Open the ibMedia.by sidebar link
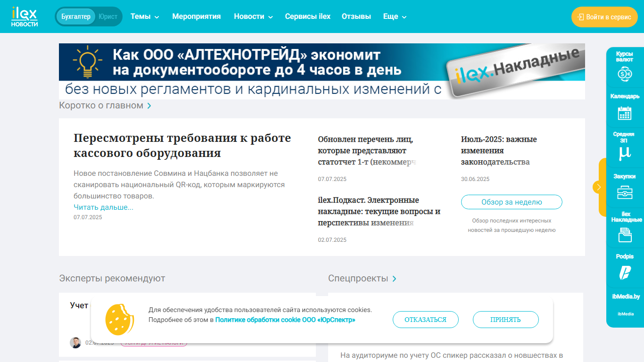 point(626,296)
